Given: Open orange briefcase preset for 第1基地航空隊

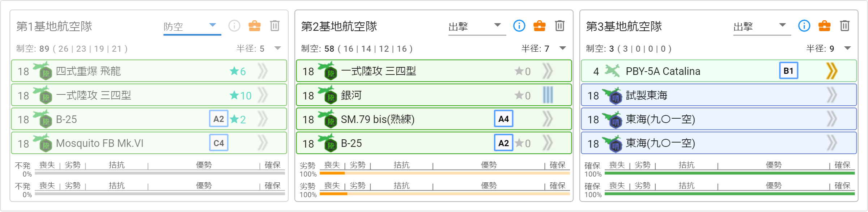Looking at the screenshot, I should (x=255, y=26).
